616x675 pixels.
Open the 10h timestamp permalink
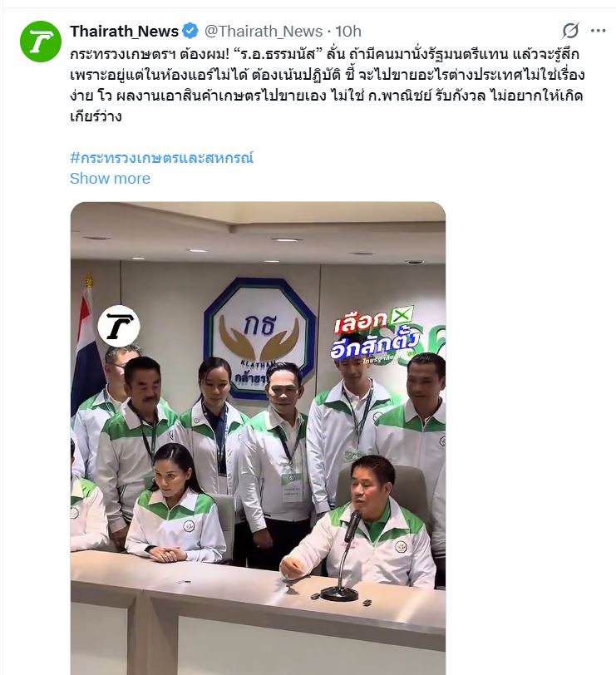pyautogui.click(x=347, y=31)
